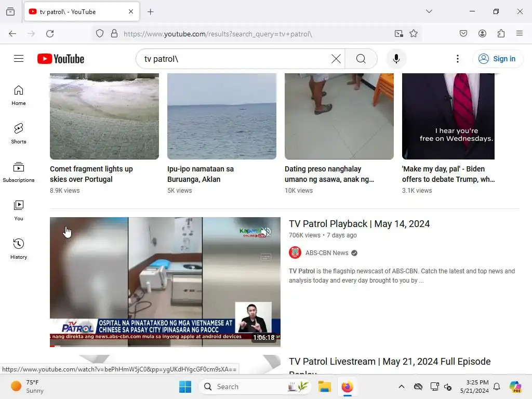Close the tv patrol YouTube tab

tap(130, 12)
